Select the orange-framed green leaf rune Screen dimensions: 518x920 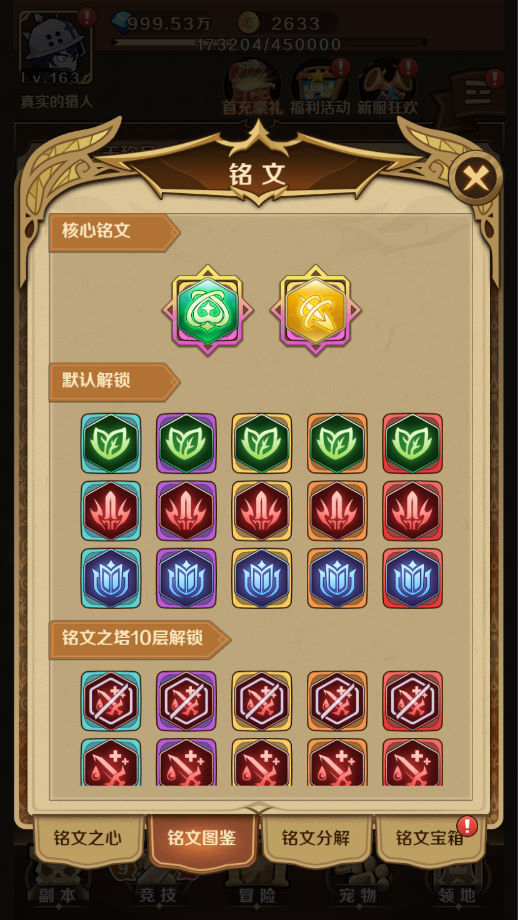click(x=337, y=443)
